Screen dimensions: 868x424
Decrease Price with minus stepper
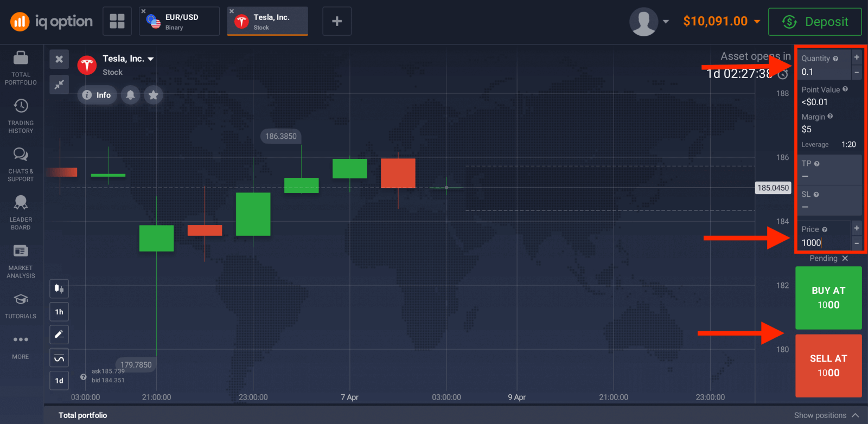(x=857, y=243)
